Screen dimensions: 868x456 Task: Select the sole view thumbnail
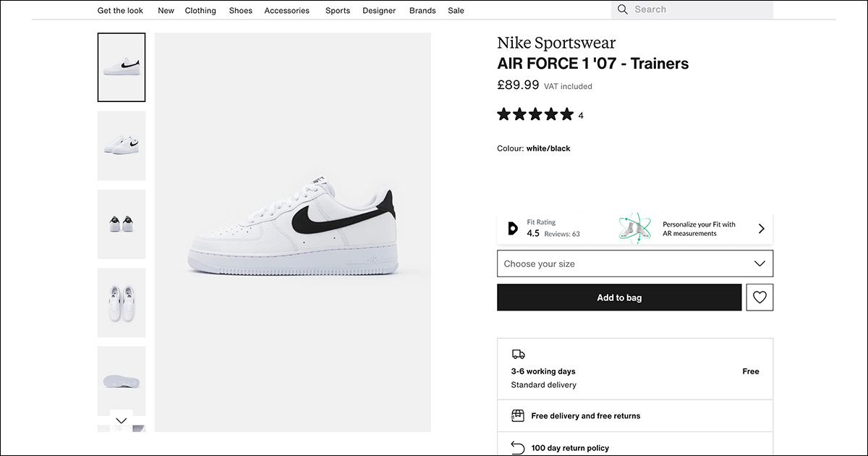tap(122, 381)
